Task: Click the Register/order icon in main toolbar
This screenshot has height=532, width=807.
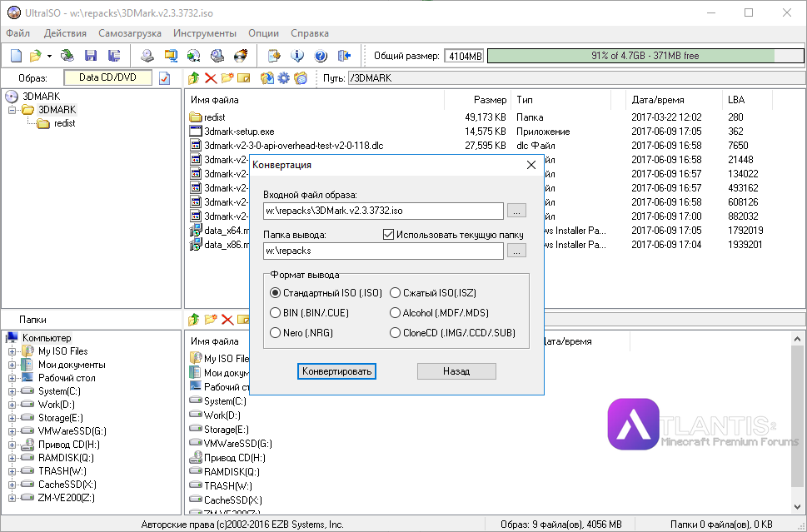Action: (274, 56)
